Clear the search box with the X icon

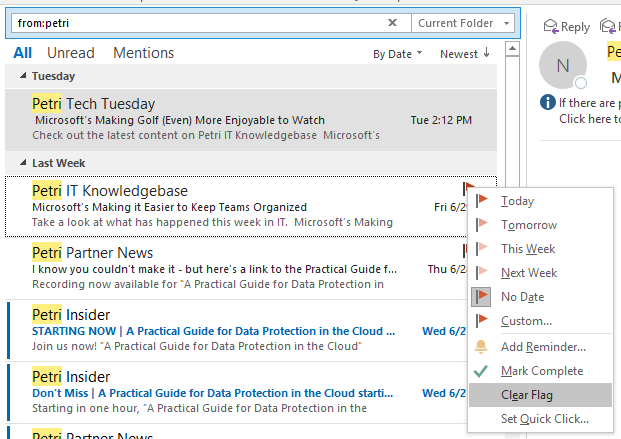point(392,23)
